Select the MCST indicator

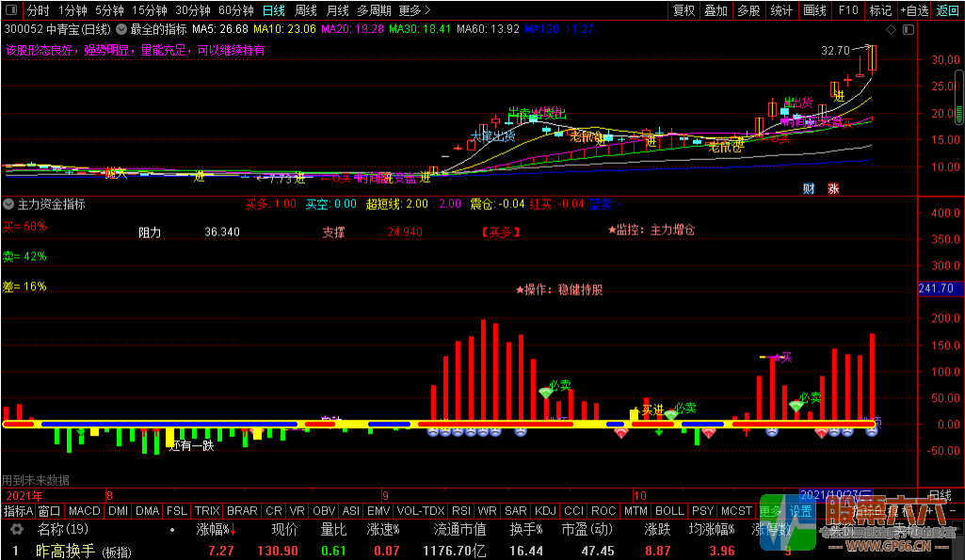point(736,511)
